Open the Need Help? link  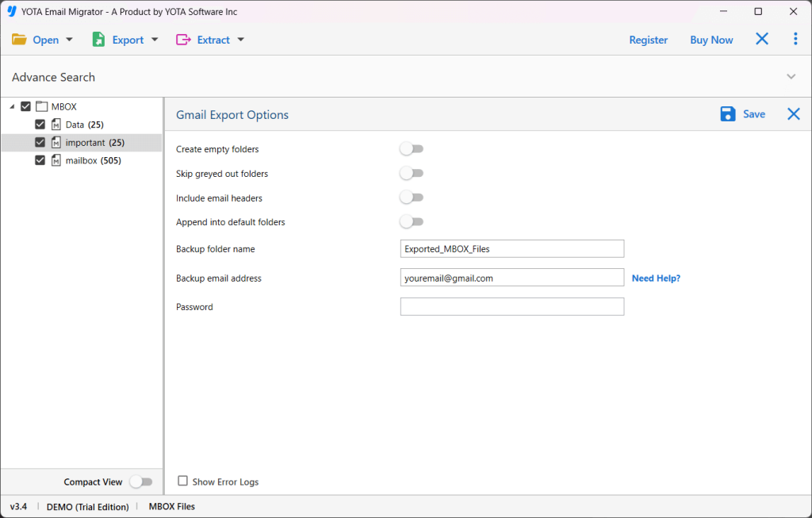[x=656, y=278]
